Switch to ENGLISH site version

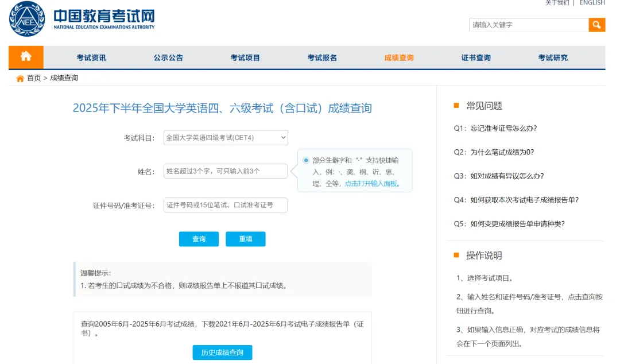tap(592, 3)
